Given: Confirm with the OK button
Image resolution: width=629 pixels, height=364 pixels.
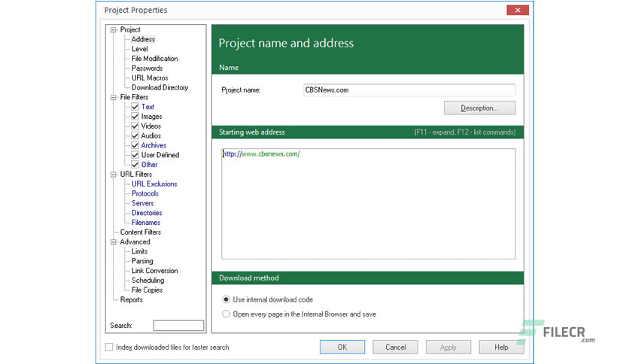Looking at the screenshot, I should (342, 347).
